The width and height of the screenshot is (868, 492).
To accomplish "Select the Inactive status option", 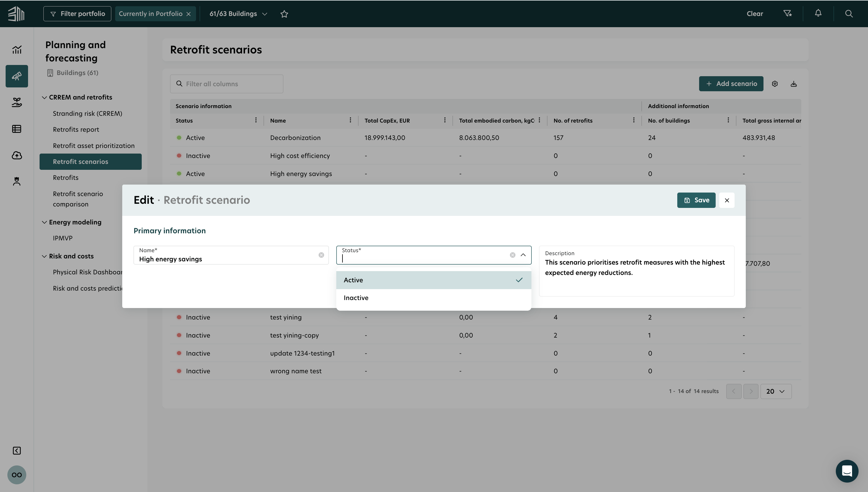I will (x=434, y=298).
